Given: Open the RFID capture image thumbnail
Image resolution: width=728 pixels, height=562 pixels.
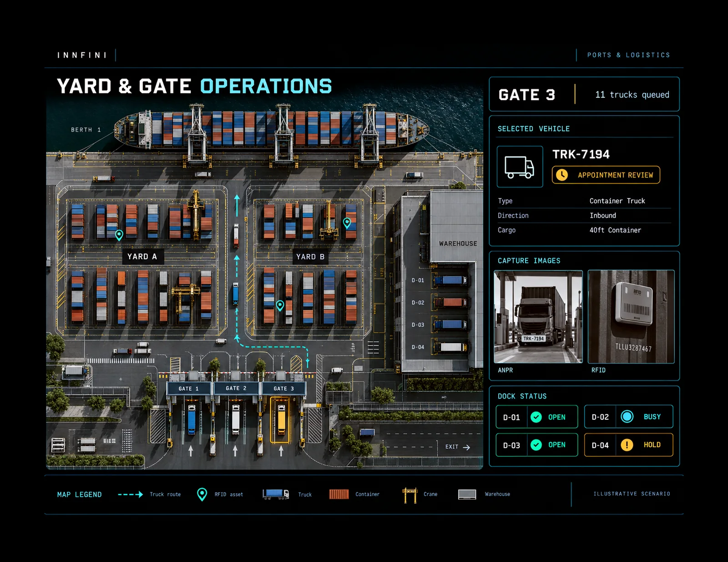Looking at the screenshot, I should 631,317.
